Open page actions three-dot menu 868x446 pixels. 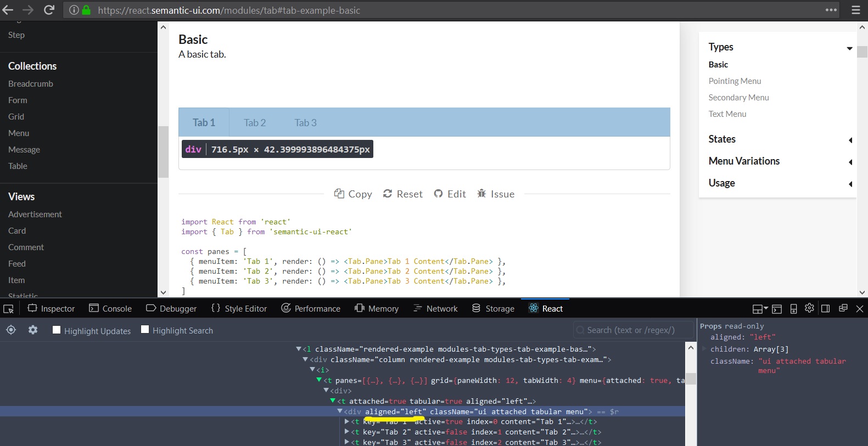[x=831, y=10]
